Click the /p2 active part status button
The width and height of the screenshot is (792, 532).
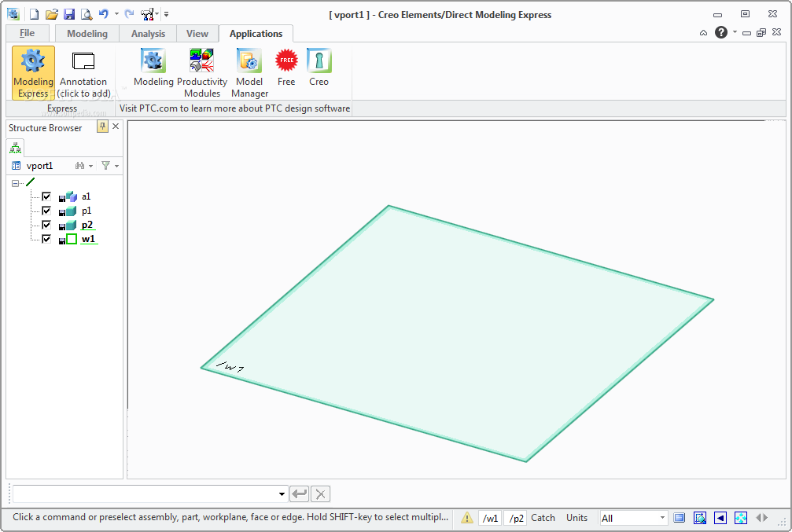(516, 518)
